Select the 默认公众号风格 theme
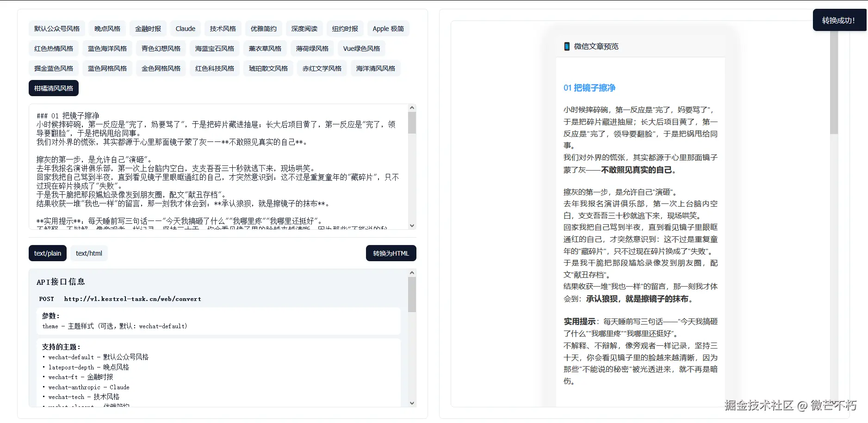The height and width of the screenshot is (423, 868). click(x=57, y=29)
